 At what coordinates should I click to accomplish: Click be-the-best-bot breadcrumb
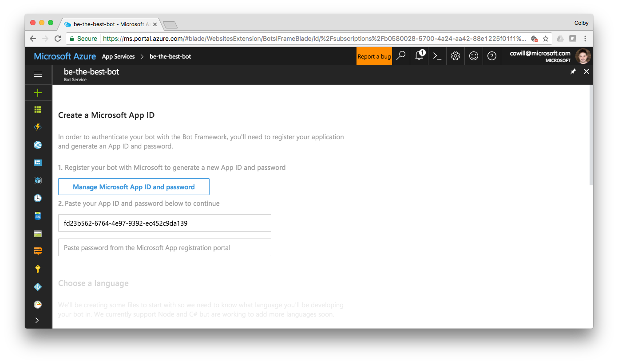coord(170,56)
